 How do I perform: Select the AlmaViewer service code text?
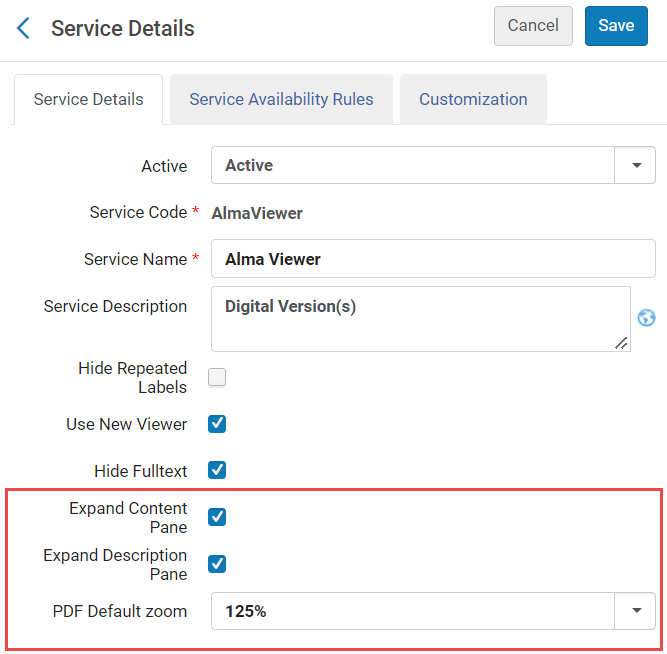click(x=257, y=213)
